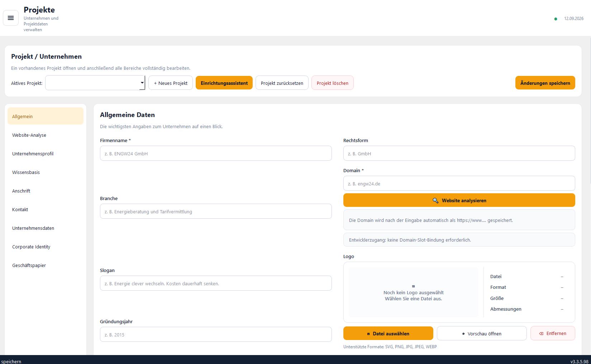Open the hamburger menu

[11, 18]
